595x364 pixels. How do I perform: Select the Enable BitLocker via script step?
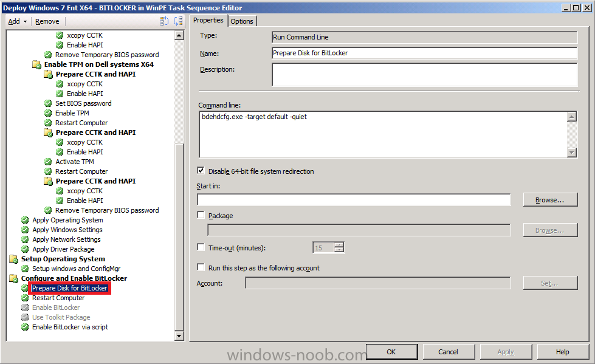pyautogui.click(x=71, y=327)
